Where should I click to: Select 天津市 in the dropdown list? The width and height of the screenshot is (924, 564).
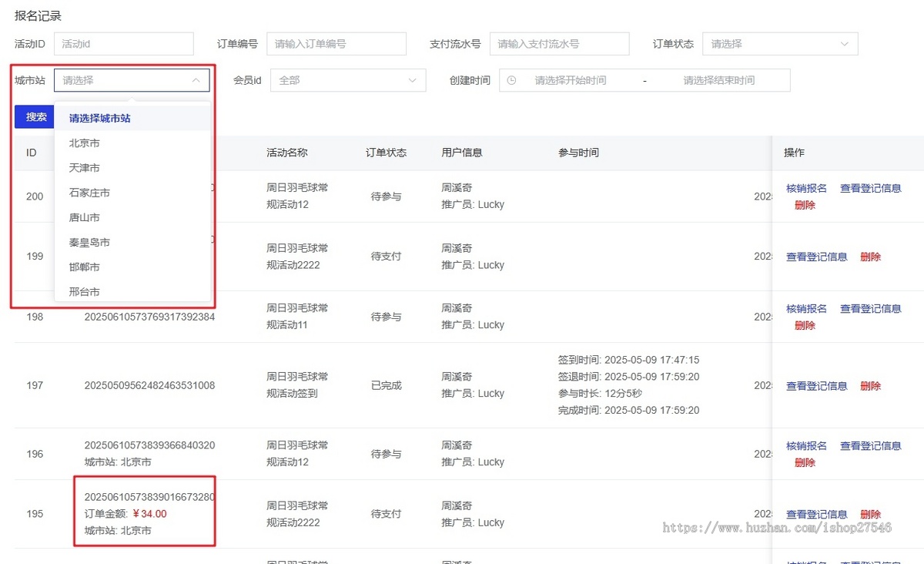point(82,167)
